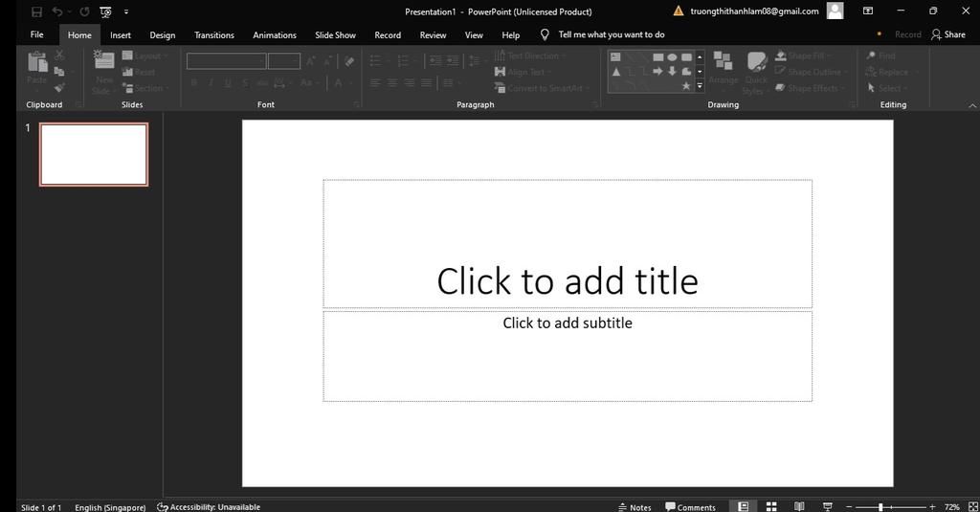
Task: Switch to the Design tab
Action: pos(163,35)
